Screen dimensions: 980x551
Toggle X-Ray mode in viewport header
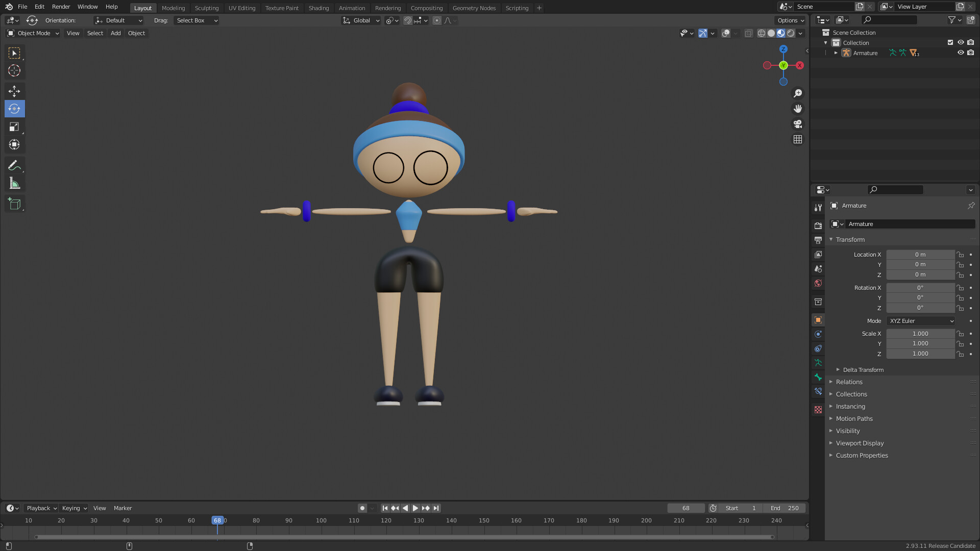748,33
